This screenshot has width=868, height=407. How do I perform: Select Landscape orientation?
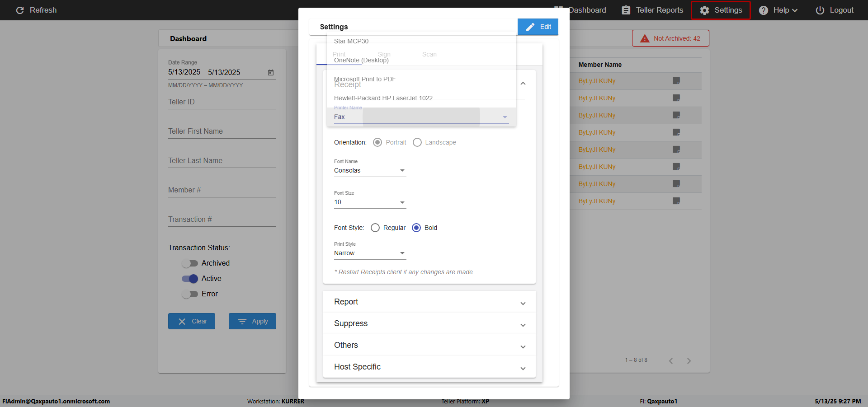[417, 142]
